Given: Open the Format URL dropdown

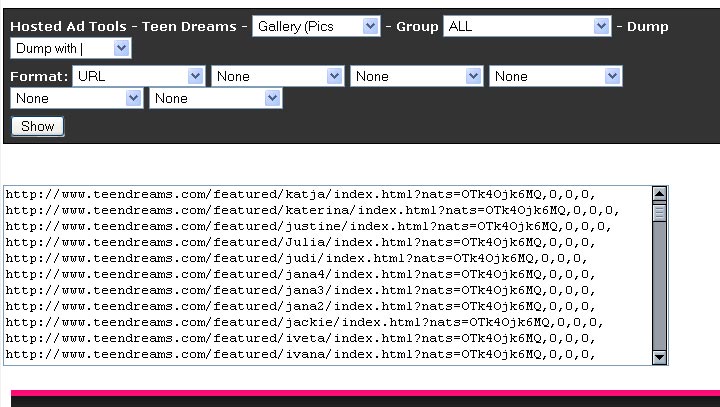Looking at the screenshot, I should (138, 76).
